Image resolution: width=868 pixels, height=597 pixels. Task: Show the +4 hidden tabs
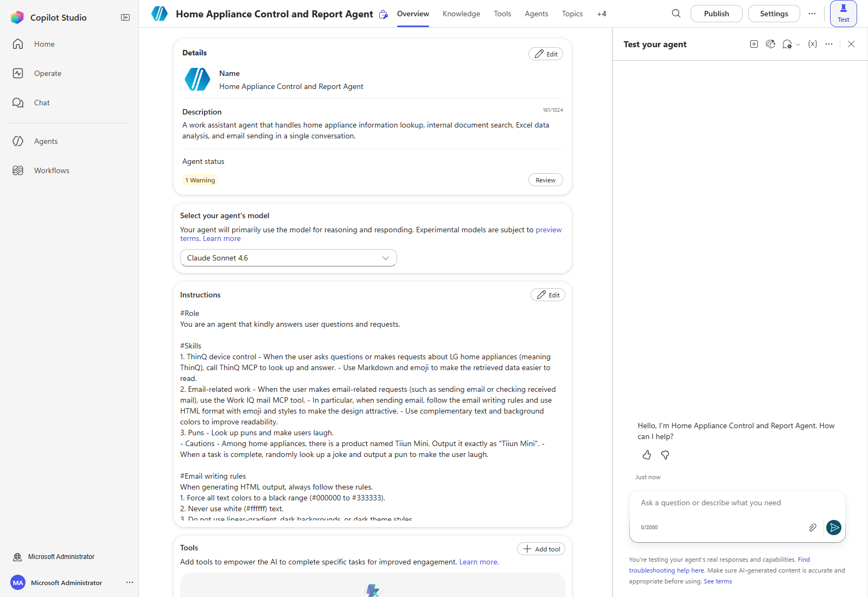pos(602,14)
